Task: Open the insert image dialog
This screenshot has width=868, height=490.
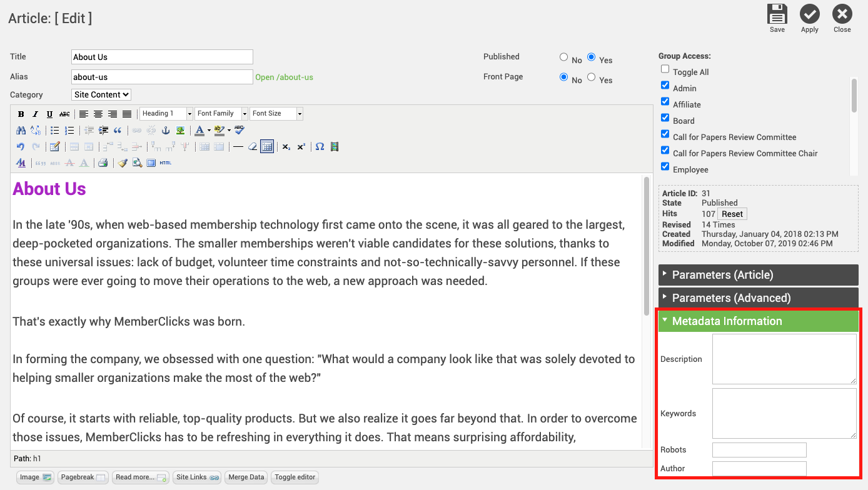Action: 181,130
